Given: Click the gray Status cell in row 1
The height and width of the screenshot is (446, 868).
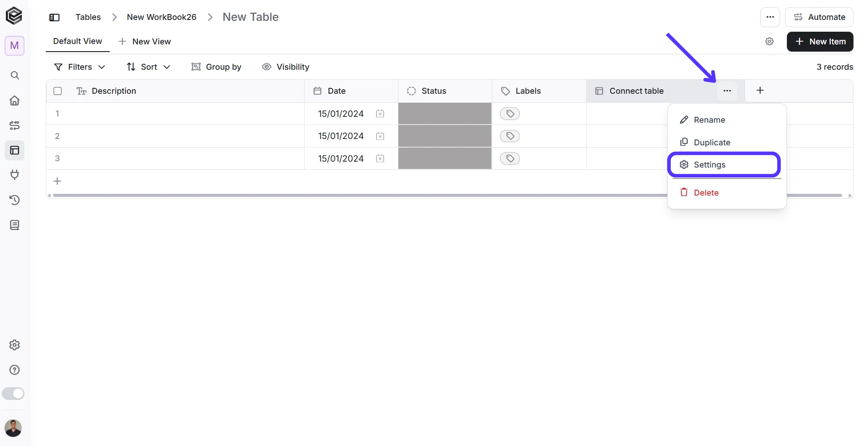Looking at the screenshot, I should [x=445, y=114].
